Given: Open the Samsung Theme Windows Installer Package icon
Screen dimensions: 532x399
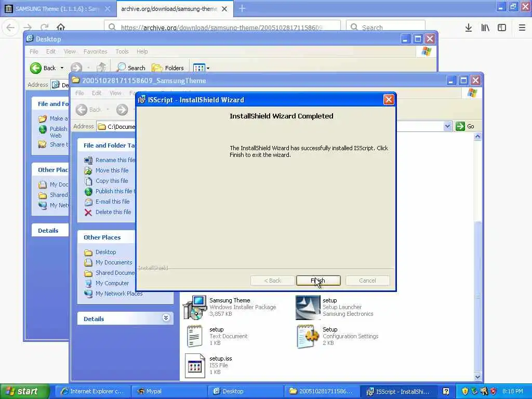Looking at the screenshot, I should pyautogui.click(x=195, y=308).
